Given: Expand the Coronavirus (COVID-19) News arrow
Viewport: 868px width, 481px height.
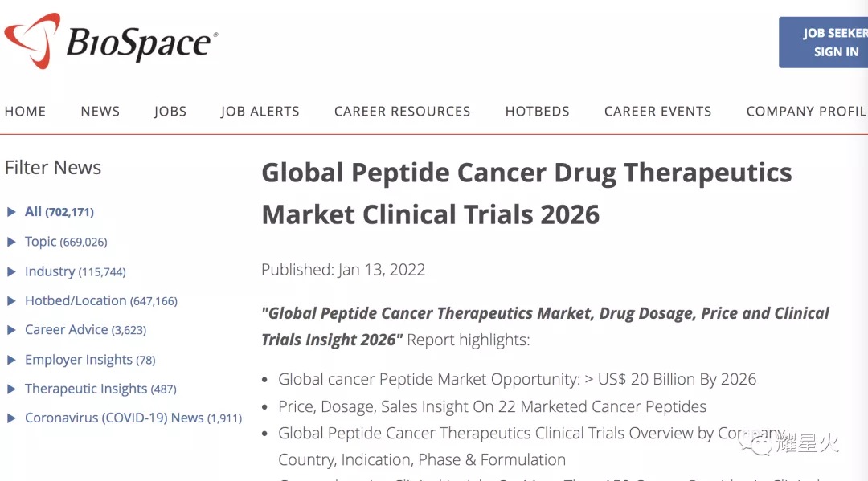Looking at the screenshot, I should coord(10,418).
